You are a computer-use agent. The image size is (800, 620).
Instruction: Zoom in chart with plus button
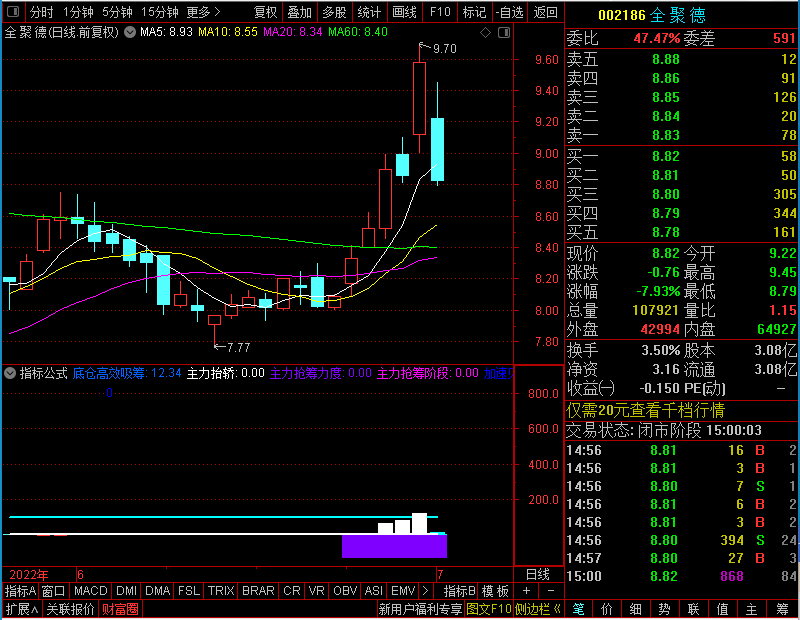click(x=526, y=591)
